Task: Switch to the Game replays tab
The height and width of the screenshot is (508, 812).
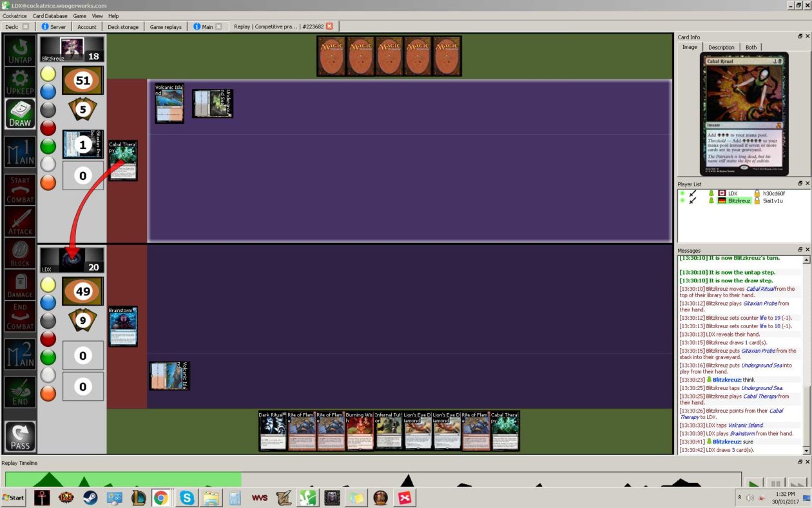Action: (166, 26)
